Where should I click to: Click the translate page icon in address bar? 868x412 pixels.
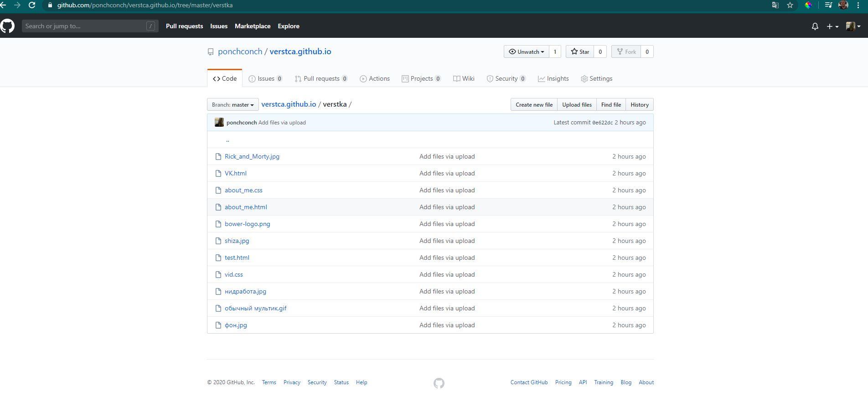(775, 5)
